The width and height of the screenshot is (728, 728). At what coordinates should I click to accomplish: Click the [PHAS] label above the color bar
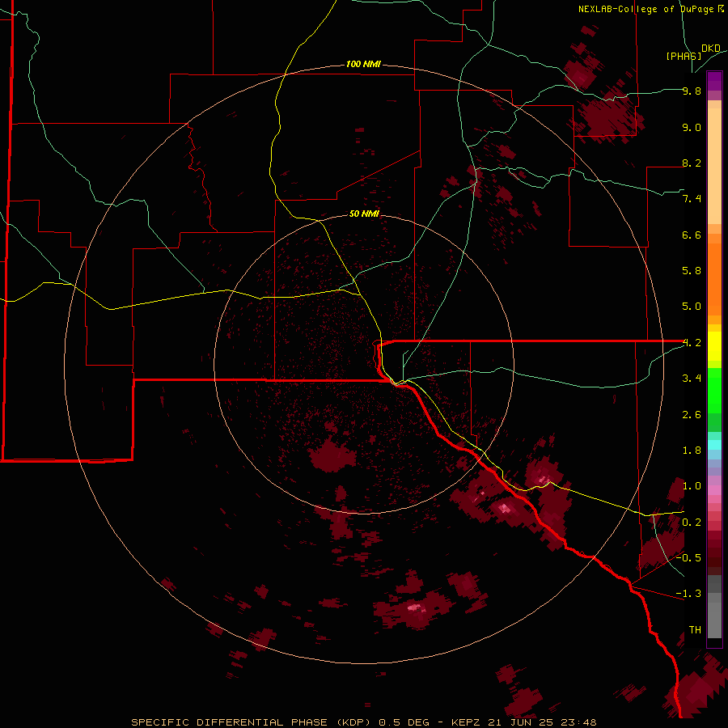(x=684, y=56)
